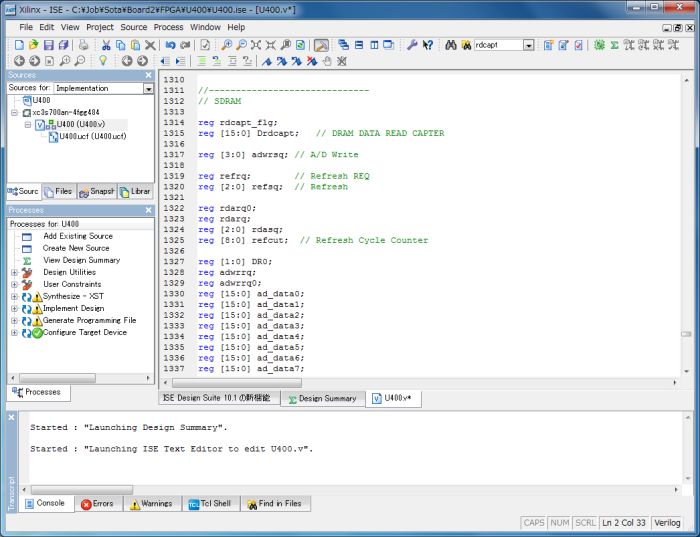This screenshot has height=537, width=700.
Task: Expand the User Constraints node
Action: [x=14, y=284]
